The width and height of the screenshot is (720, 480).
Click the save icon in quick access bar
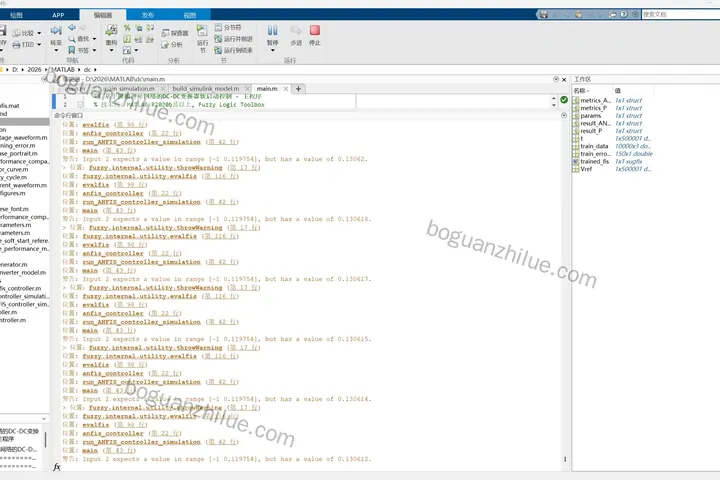pos(544,14)
